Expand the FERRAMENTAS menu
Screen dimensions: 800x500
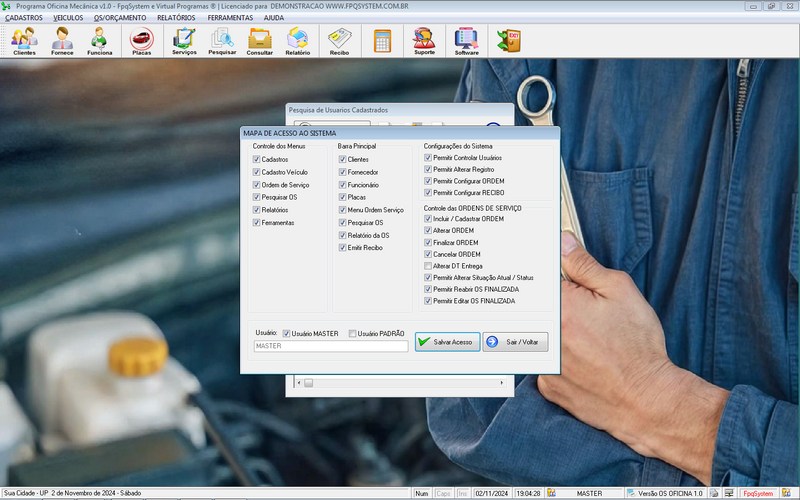(x=230, y=17)
